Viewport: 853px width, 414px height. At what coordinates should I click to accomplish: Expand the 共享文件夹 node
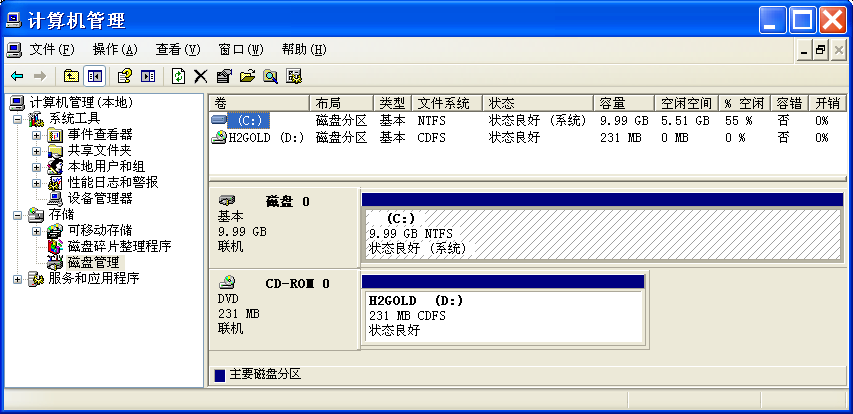point(36,151)
